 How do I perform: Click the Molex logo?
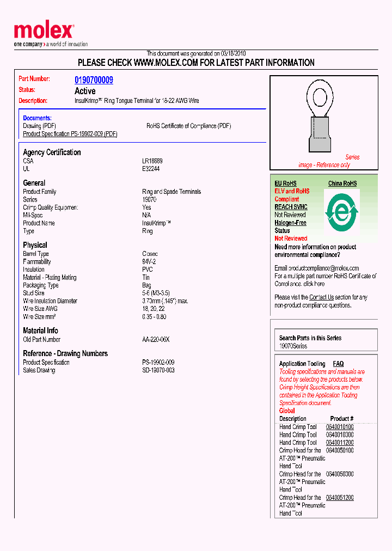pos(44,33)
